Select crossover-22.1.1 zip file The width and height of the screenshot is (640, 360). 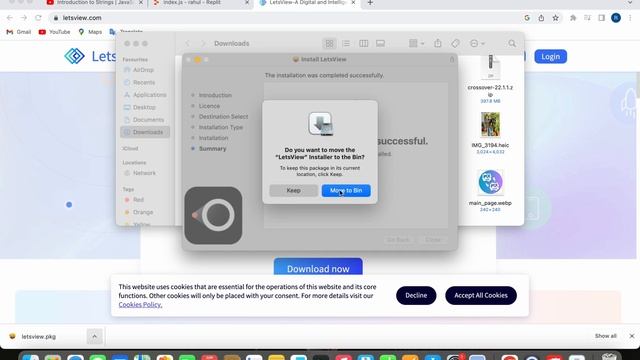pyautogui.click(x=490, y=78)
